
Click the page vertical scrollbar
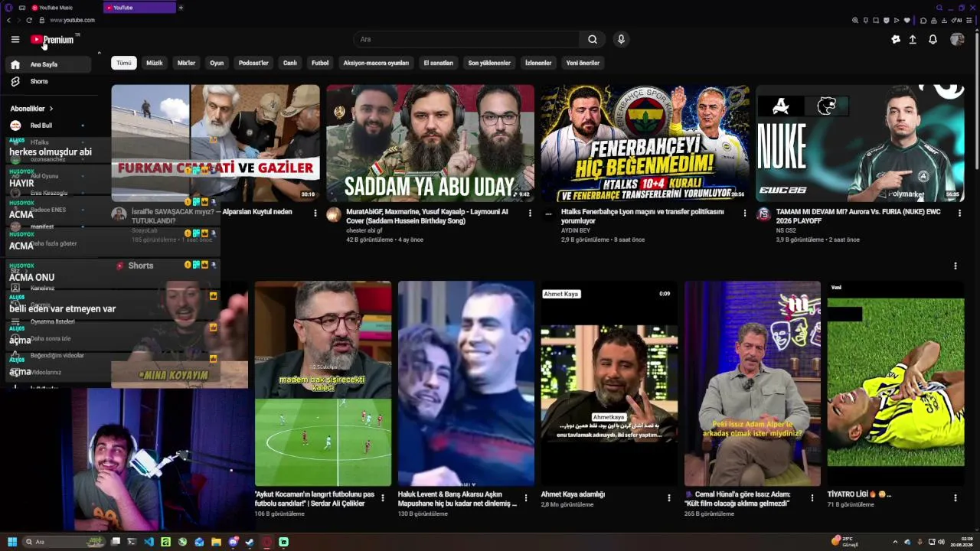pyautogui.click(x=977, y=99)
